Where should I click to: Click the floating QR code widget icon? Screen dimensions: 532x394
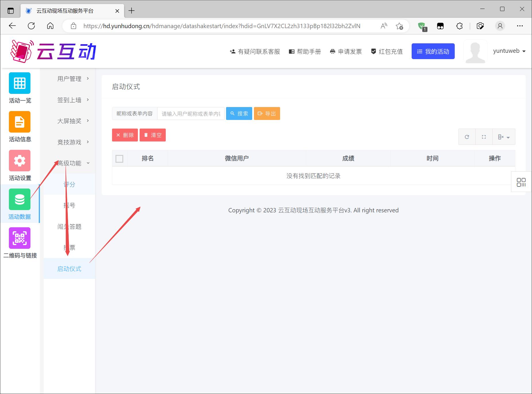[521, 182]
